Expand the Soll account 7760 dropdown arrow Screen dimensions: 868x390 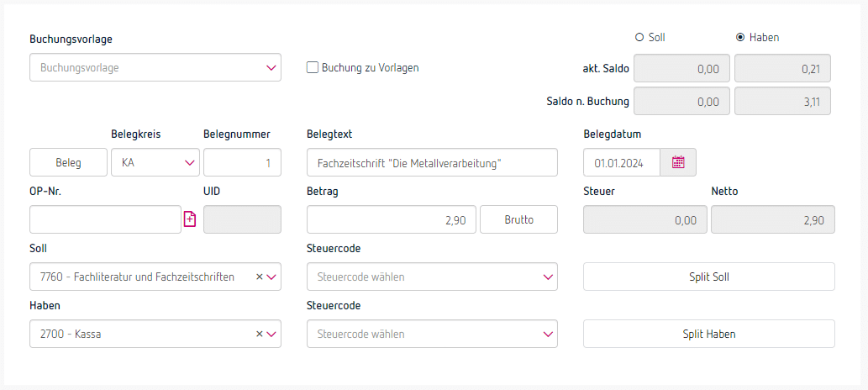point(271,277)
